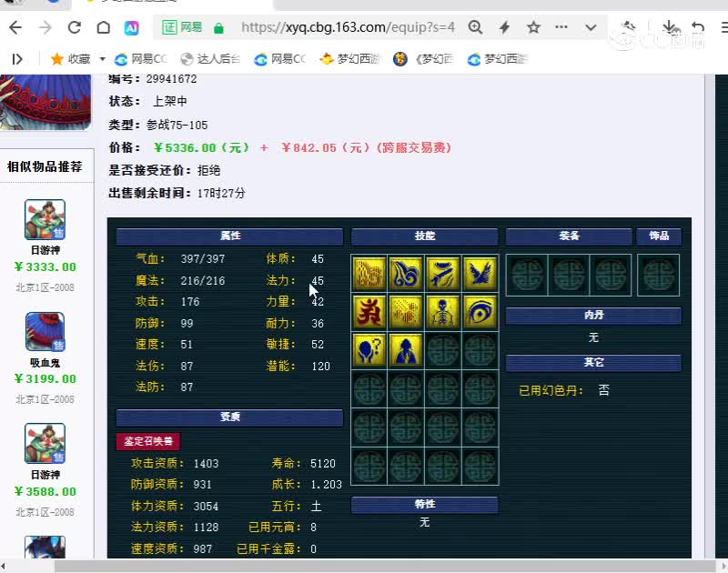Open the 饰品 section header
Image resolution: width=728 pixels, height=573 pixels.
point(659,236)
